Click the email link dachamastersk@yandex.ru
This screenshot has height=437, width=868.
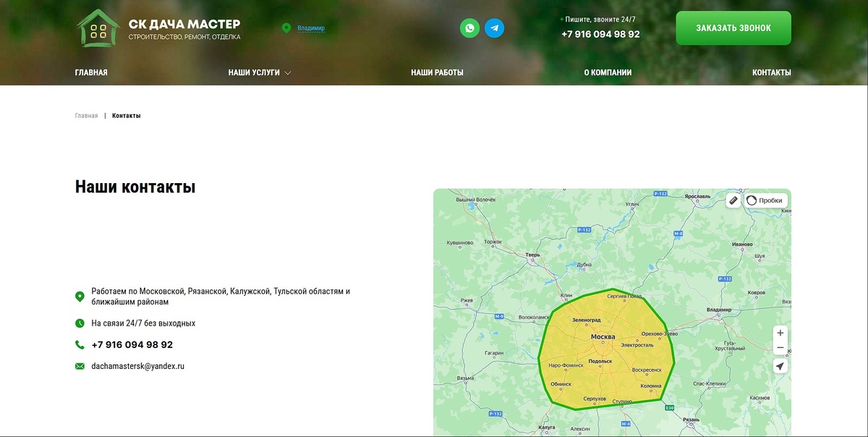coord(138,366)
